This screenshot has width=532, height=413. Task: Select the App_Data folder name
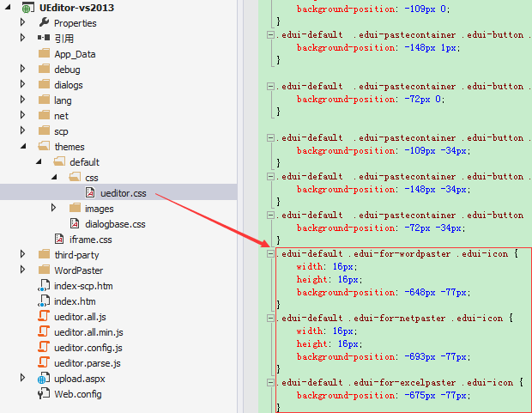point(75,54)
